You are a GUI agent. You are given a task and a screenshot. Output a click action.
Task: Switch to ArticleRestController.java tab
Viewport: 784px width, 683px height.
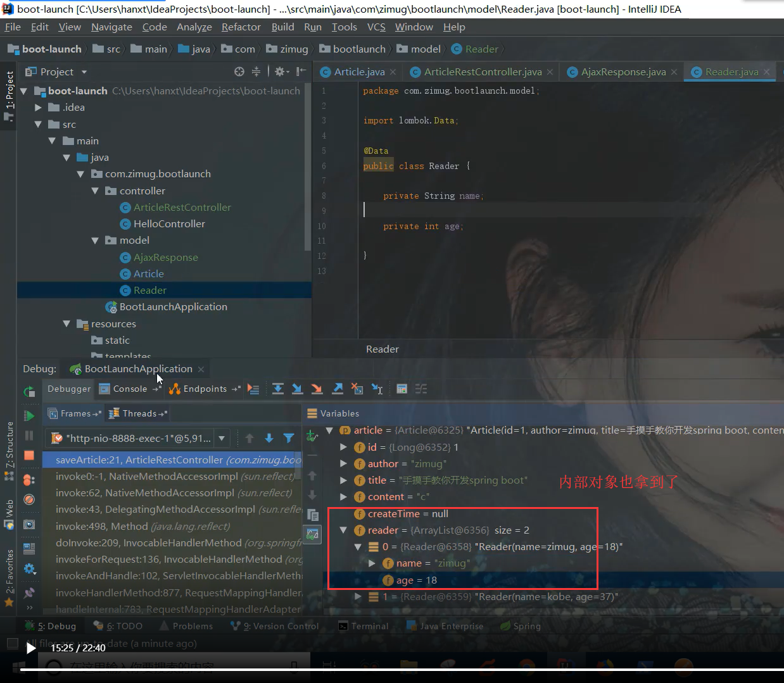click(x=483, y=72)
